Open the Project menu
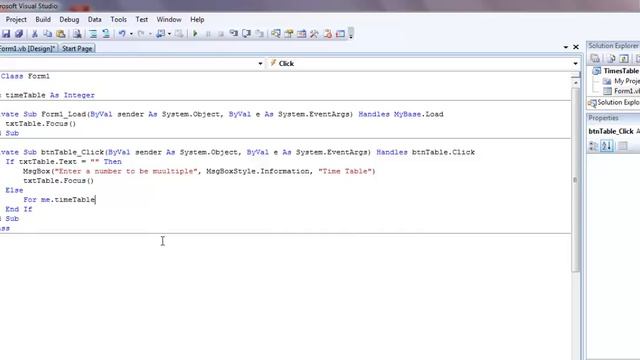 (x=16, y=20)
